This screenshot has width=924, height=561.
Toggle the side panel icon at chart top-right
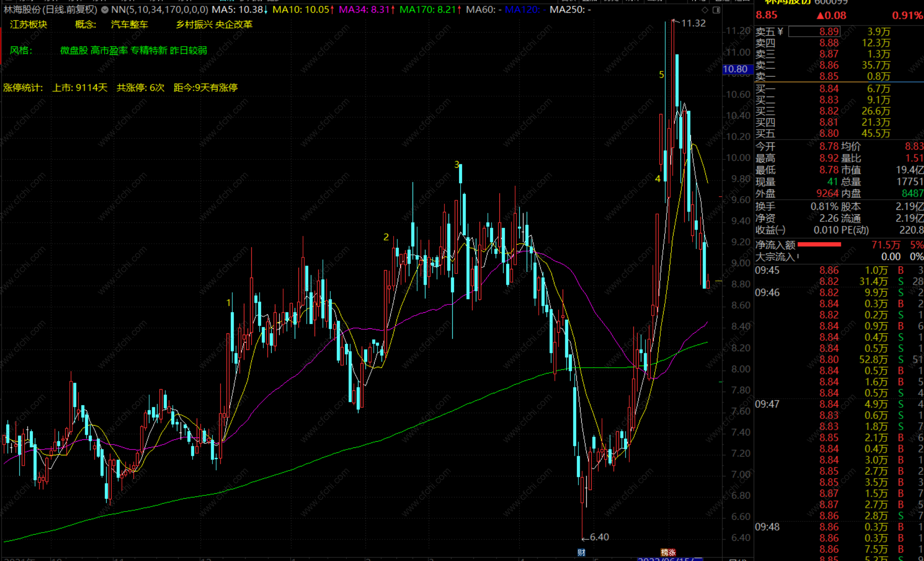click(716, 10)
